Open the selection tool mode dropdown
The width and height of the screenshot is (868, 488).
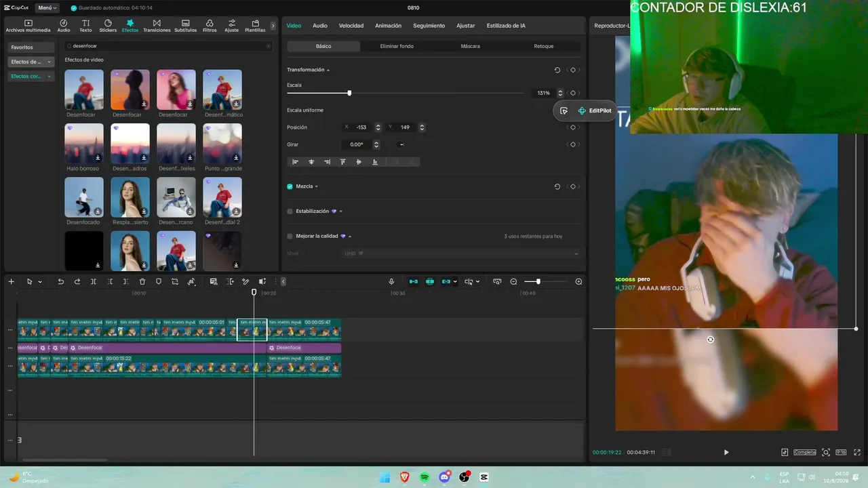40,281
